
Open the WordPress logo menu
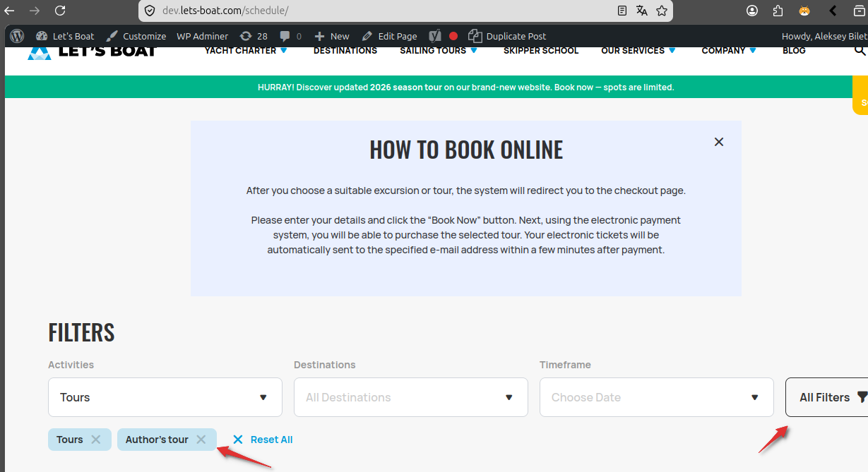pos(18,36)
